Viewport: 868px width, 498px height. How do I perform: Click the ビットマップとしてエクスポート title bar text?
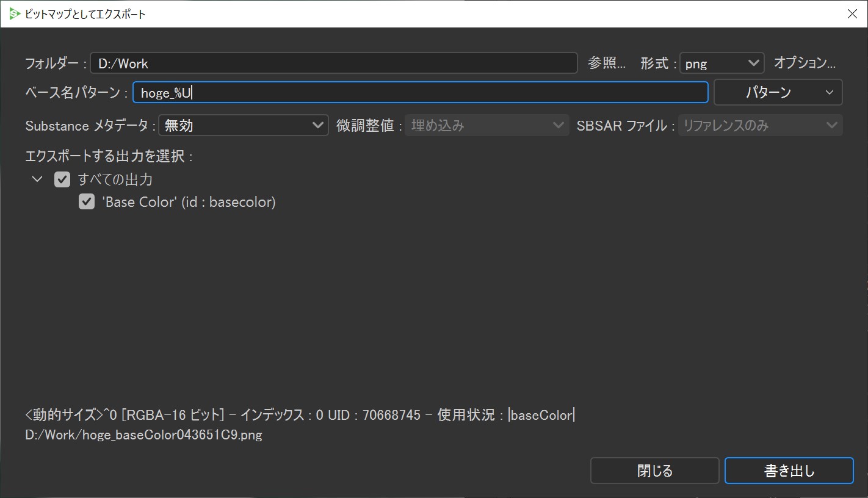coord(85,13)
